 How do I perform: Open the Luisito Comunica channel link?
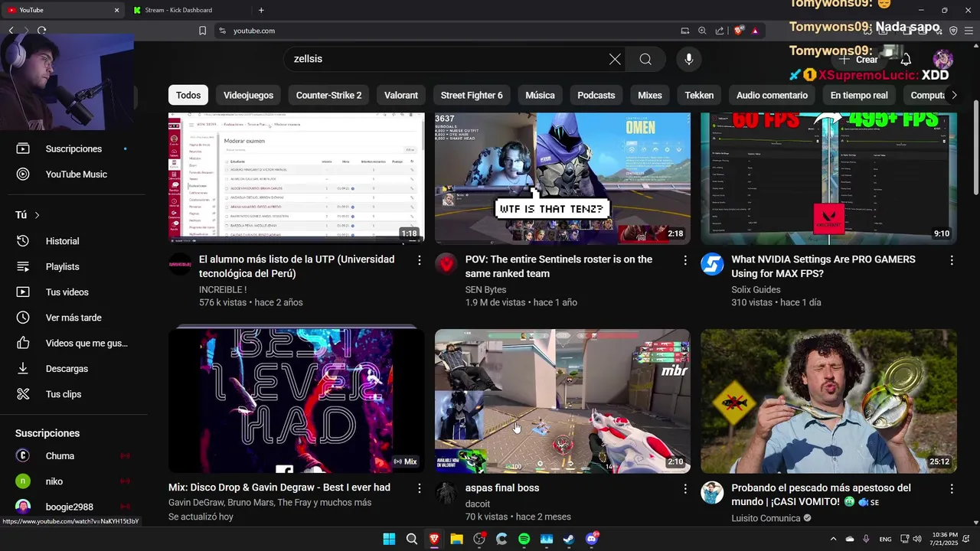click(766, 518)
